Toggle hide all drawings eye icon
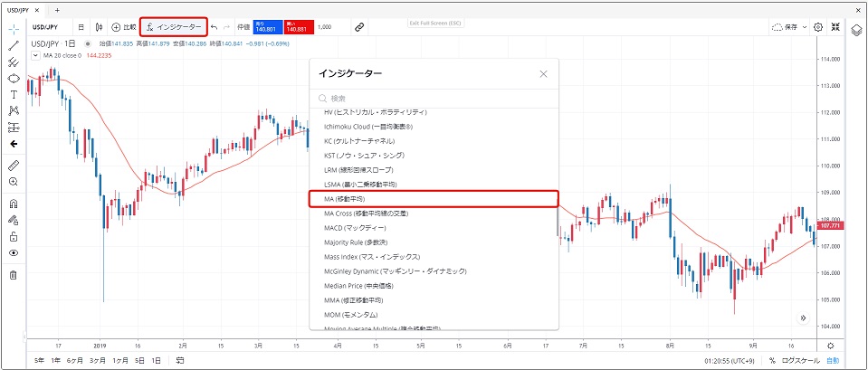 click(x=14, y=252)
